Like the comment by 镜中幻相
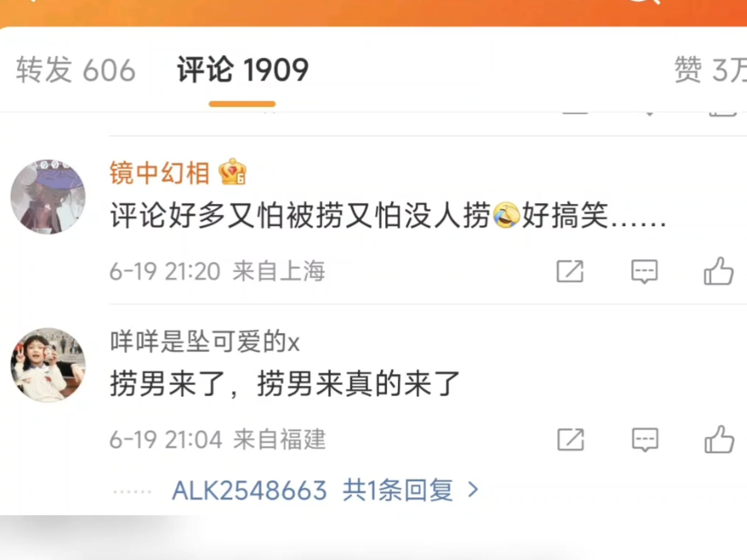The image size is (747, 560). tap(719, 271)
